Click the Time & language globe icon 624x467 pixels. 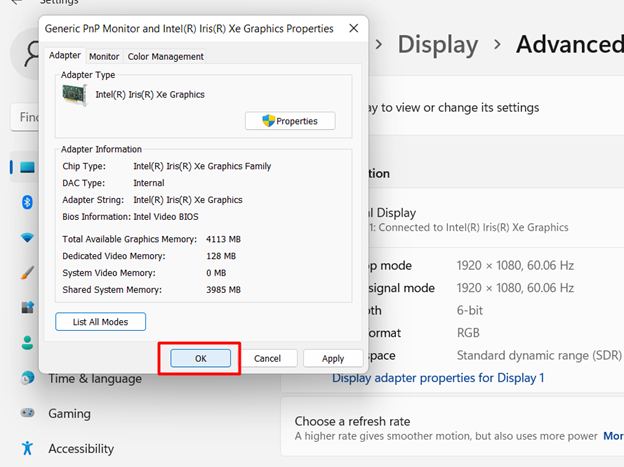27,378
